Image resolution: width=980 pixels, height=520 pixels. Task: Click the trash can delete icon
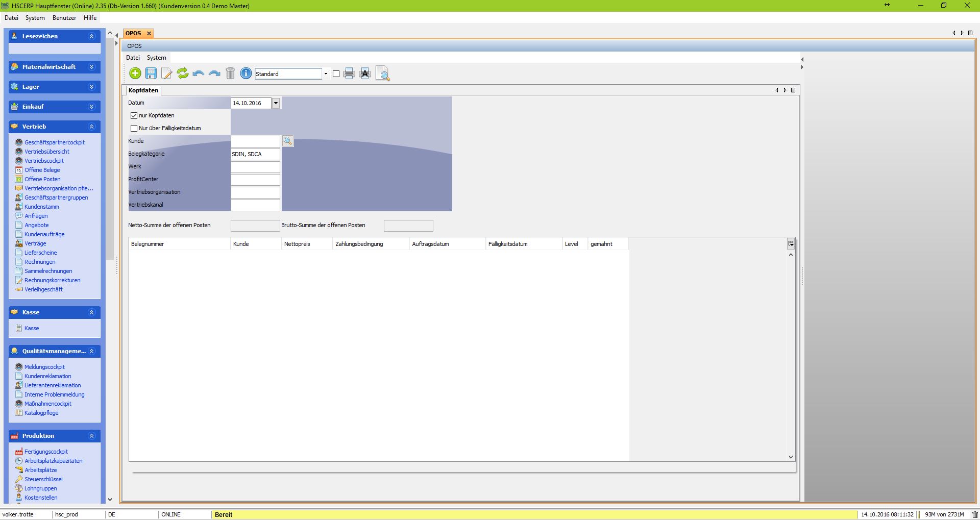click(230, 73)
